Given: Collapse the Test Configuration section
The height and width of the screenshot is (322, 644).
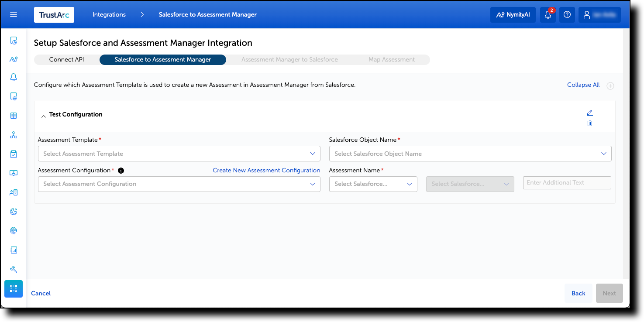Looking at the screenshot, I should tap(43, 115).
